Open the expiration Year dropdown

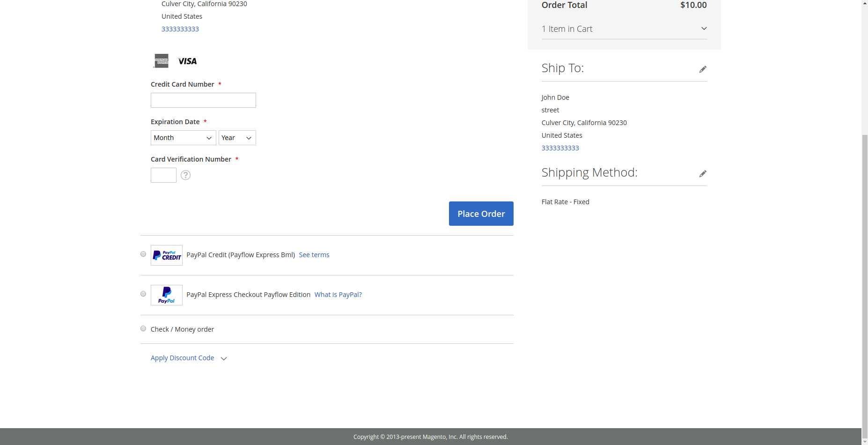tap(237, 138)
